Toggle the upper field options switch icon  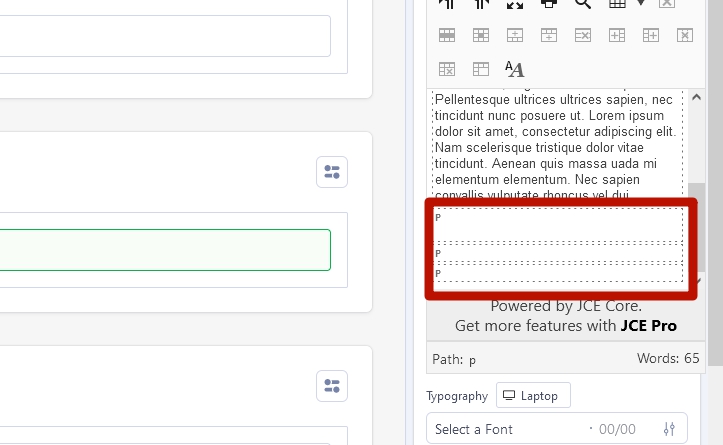pyautogui.click(x=331, y=172)
